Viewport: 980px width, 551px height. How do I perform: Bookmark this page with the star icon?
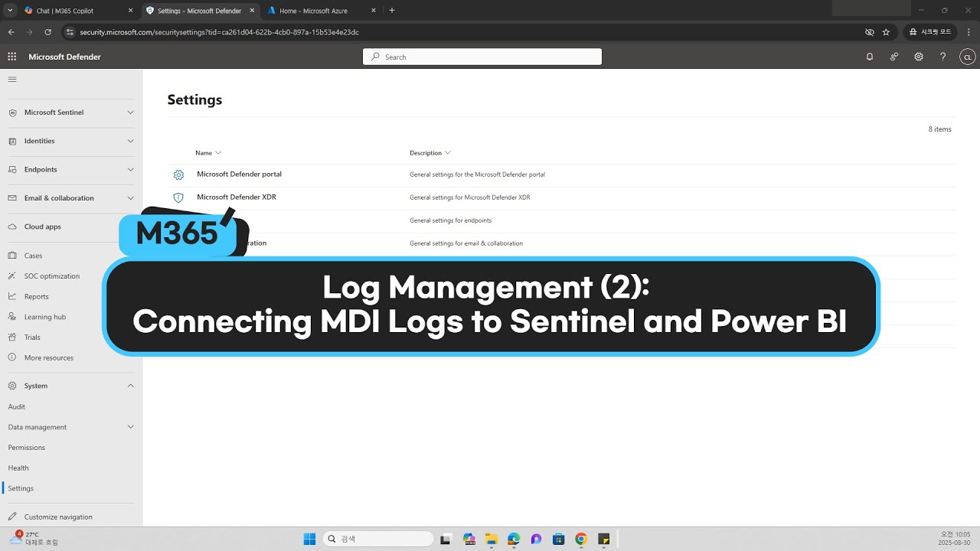click(x=886, y=32)
